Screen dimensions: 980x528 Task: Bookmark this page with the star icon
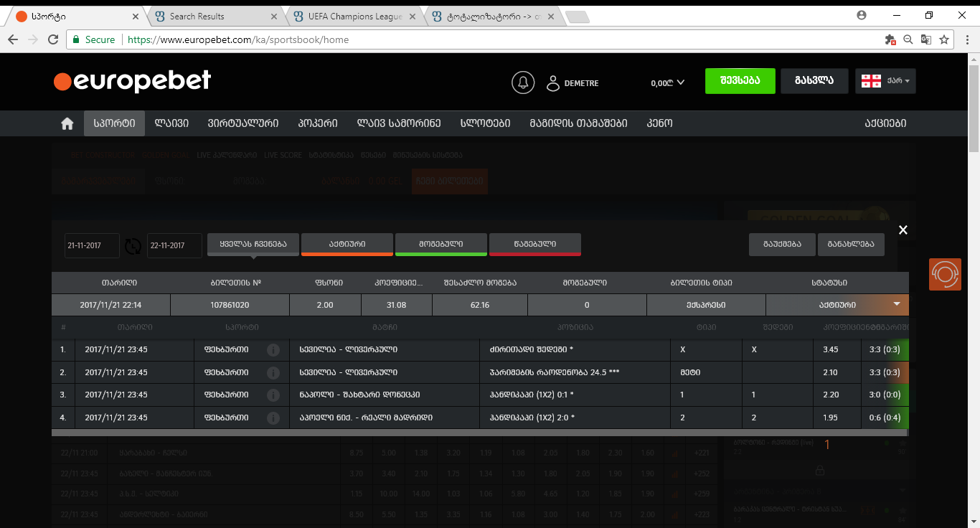point(944,39)
